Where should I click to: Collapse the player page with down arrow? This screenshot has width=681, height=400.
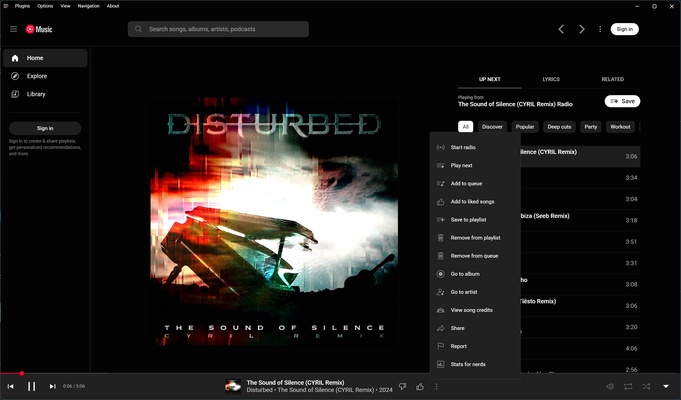coord(666,386)
